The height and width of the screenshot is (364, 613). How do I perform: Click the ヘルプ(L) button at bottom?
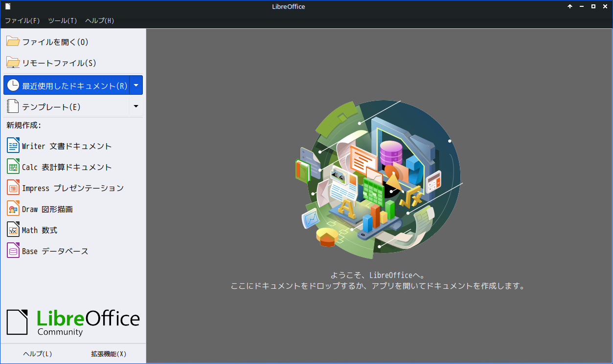click(x=38, y=354)
